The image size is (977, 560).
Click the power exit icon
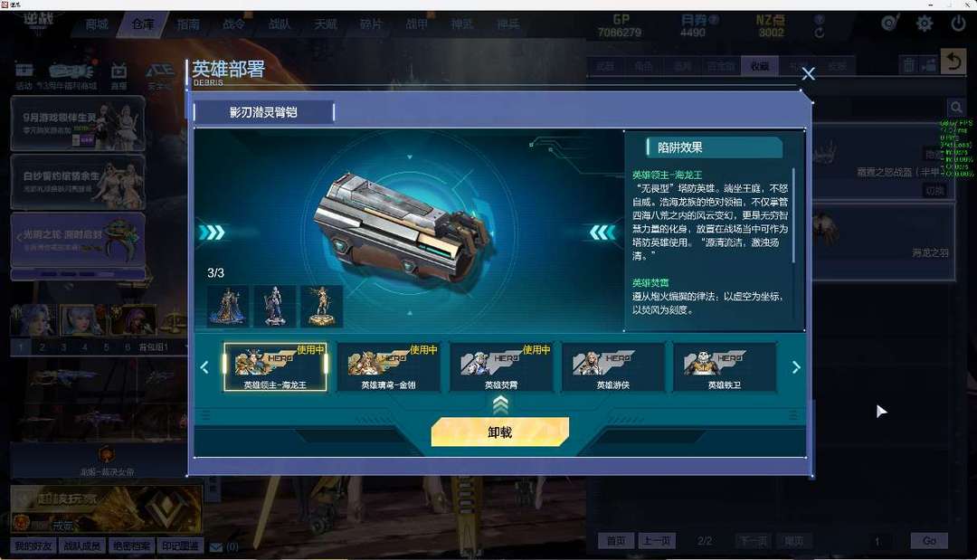pyautogui.click(x=958, y=24)
